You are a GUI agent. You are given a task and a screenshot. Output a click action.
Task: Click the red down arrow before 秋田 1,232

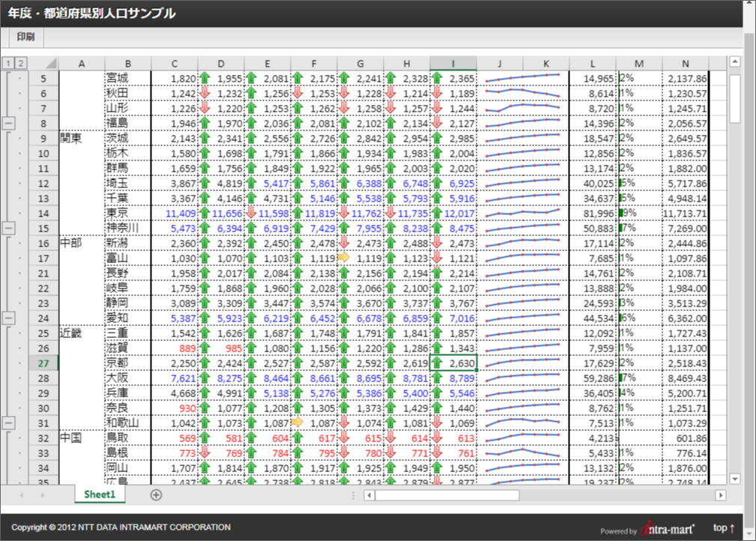205,93
